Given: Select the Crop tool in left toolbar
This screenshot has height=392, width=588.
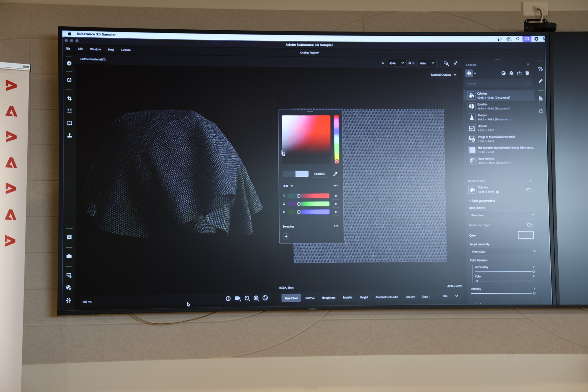Looking at the screenshot, I should pyautogui.click(x=69, y=98).
